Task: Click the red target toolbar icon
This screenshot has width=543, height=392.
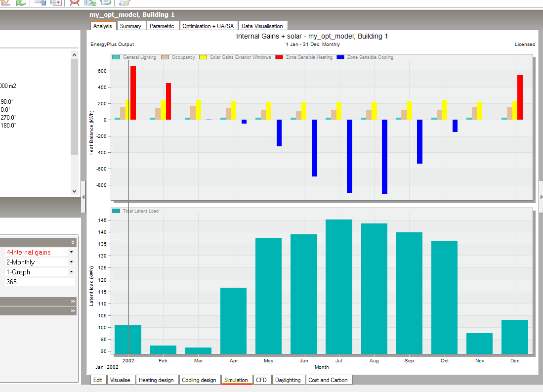Action: click(75, 2)
